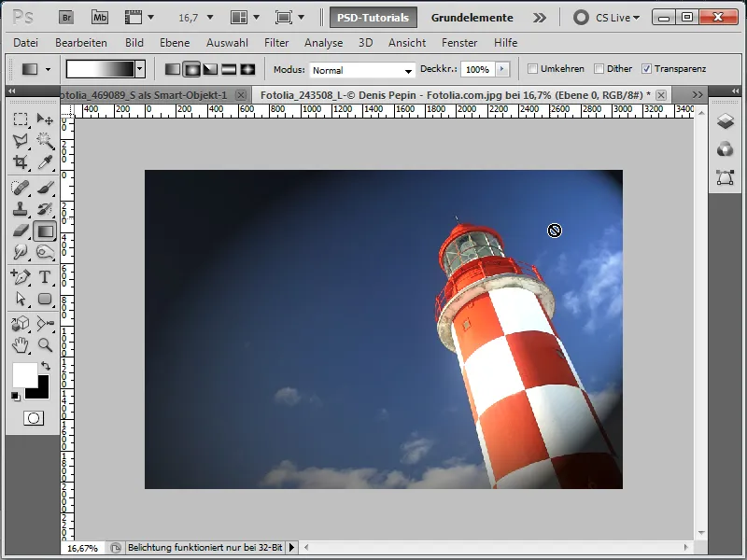Viewport: 747px width, 560px height.
Task: Choose diamond gradient style
Action: tap(247, 69)
